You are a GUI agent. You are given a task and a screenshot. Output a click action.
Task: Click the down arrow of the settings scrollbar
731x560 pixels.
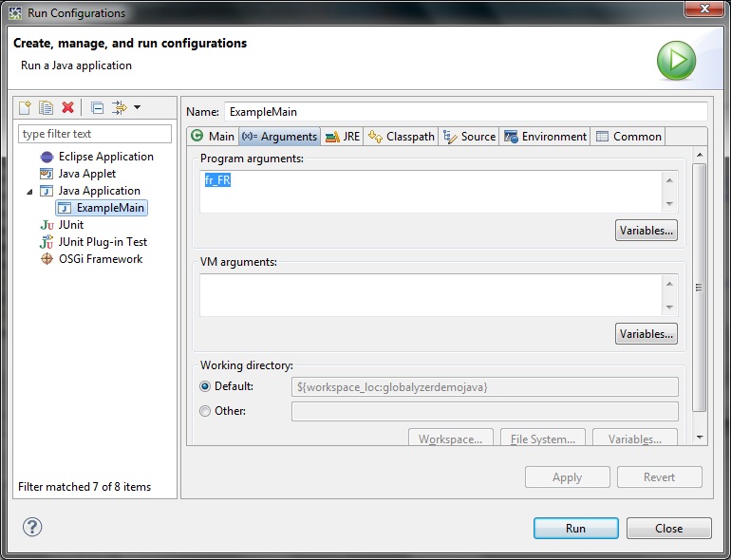700,437
